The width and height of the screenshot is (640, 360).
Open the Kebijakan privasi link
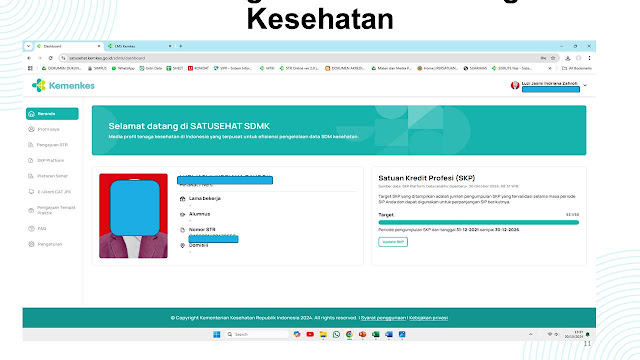[x=429, y=318]
